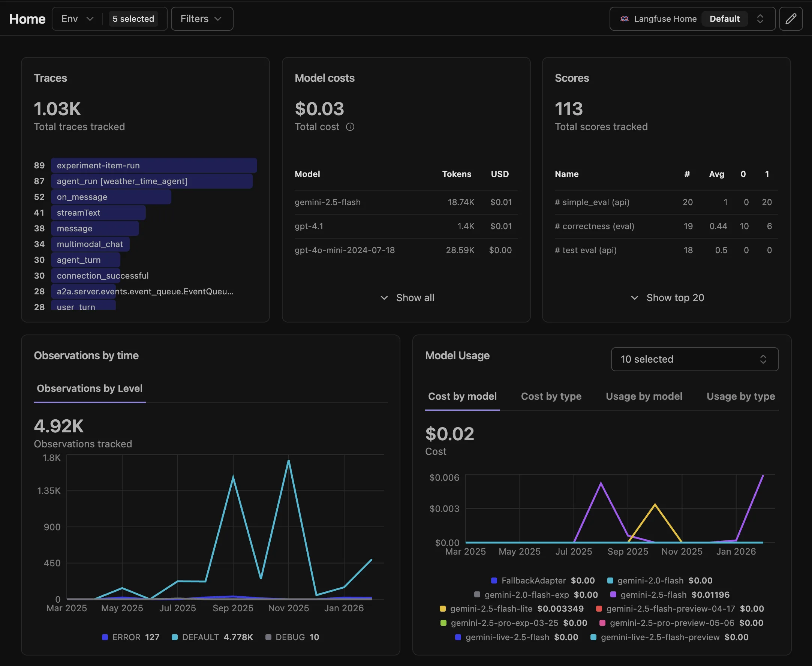Viewport: 812px width, 666px height.
Task: Click the gemini-2.0-flash legend entry
Action: pyautogui.click(x=660, y=581)
